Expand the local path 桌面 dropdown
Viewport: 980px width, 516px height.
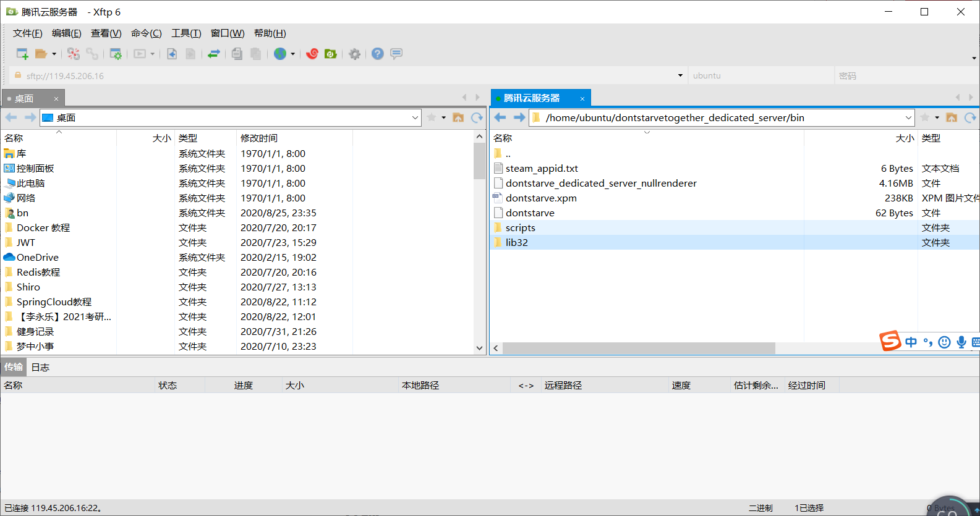pyautogui.click(x=415, y=117)
